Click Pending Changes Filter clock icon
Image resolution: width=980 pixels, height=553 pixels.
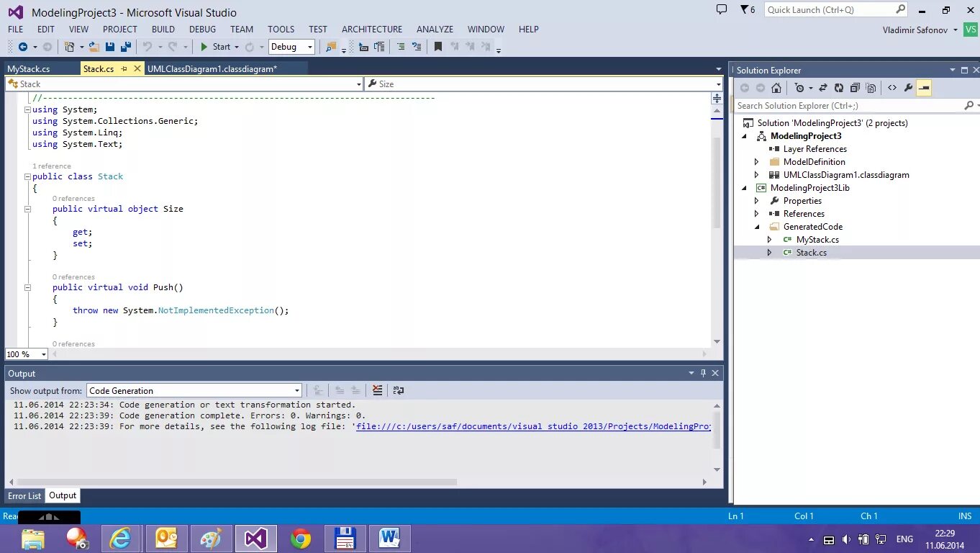[x=799, y=88]
